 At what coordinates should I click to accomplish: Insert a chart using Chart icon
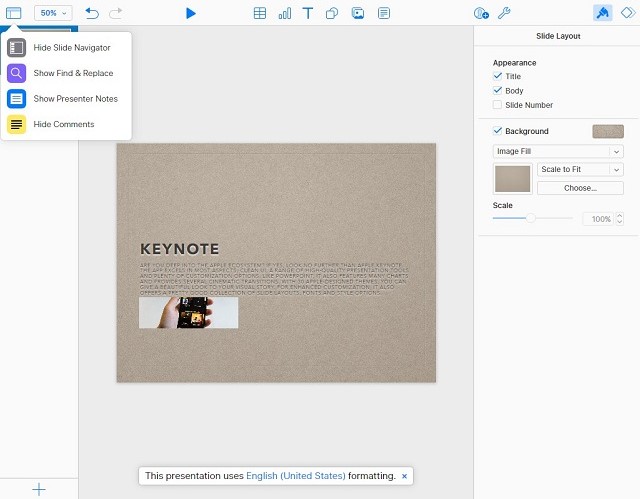point(284,13)
